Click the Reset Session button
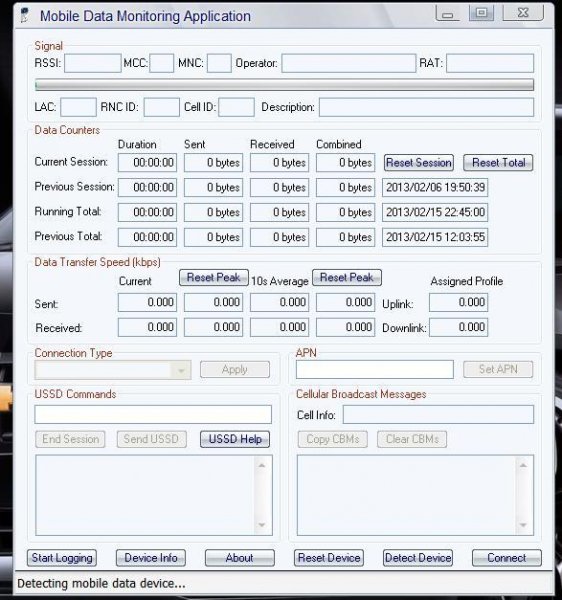562x600 pixels. (x=419, y=163)
